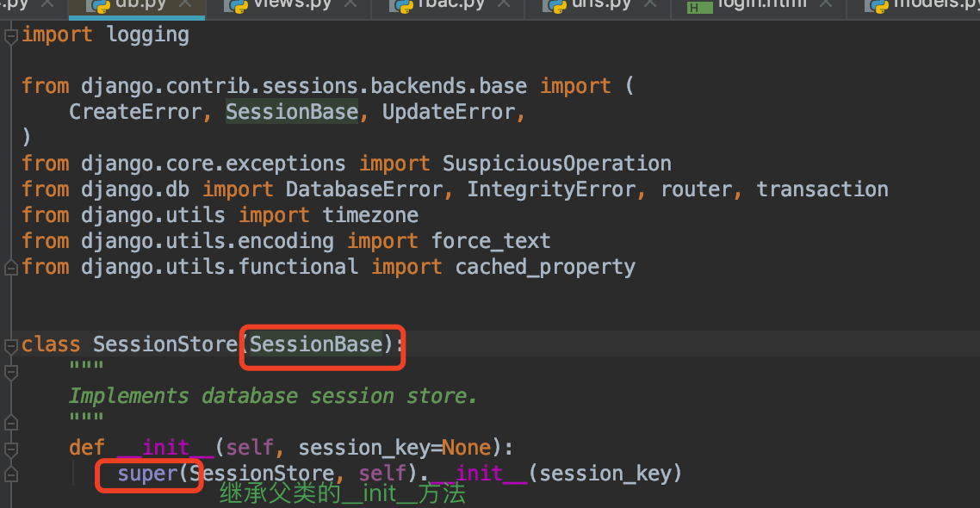Click the cached_property import name
This screenshot has height=508, width=980.
pos(545,267)
